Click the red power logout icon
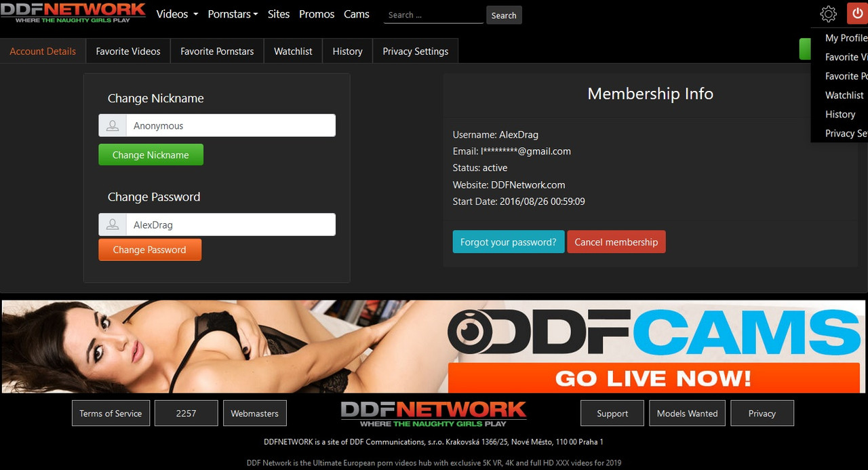The width and height of the screenshot is (868, 470). pos(857,14)
